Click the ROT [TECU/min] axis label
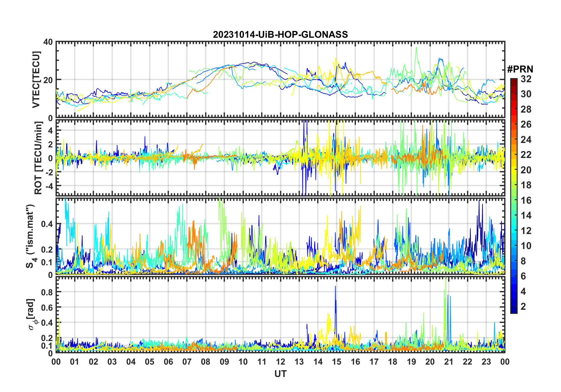The width and height of the screenshot is (561, 392). click(38, 158)
